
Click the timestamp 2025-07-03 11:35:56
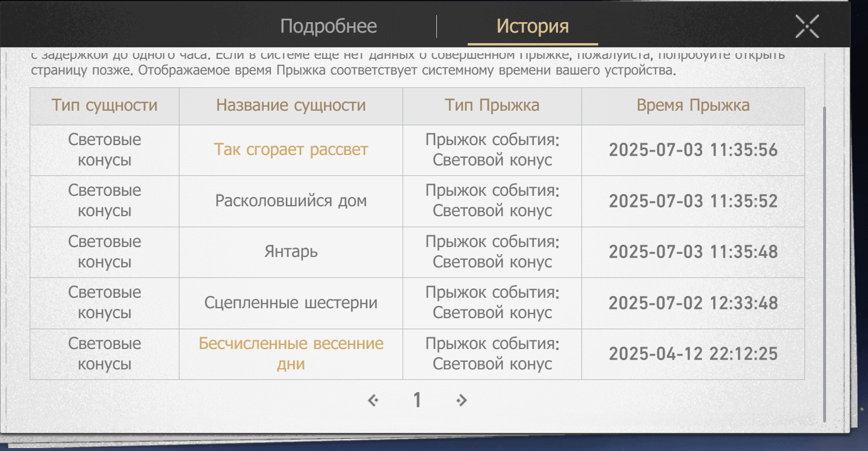coord(693,150)
